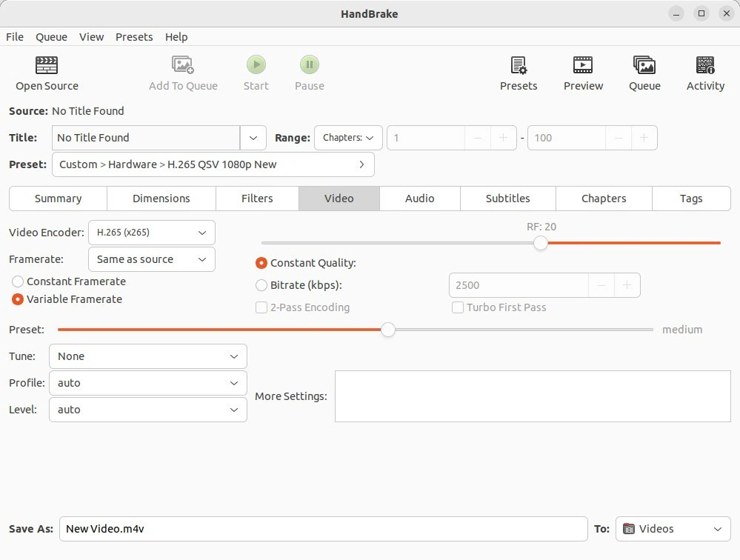Open the Tune dropdown

pos(147,356)
